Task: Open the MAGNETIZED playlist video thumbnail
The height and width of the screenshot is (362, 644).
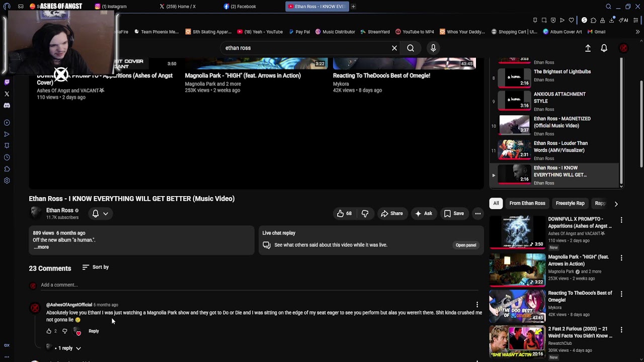Action: 514,126
